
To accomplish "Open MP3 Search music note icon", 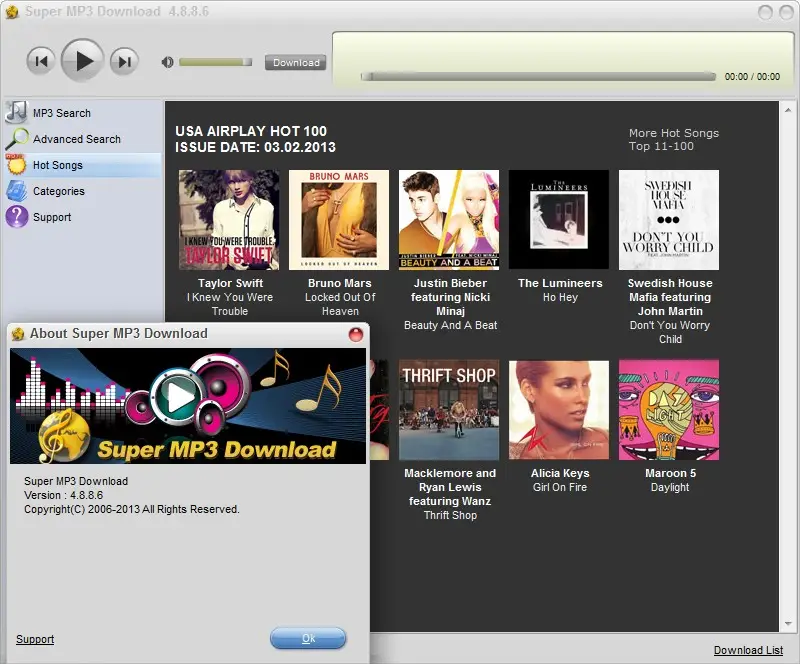I will point(16,112).
